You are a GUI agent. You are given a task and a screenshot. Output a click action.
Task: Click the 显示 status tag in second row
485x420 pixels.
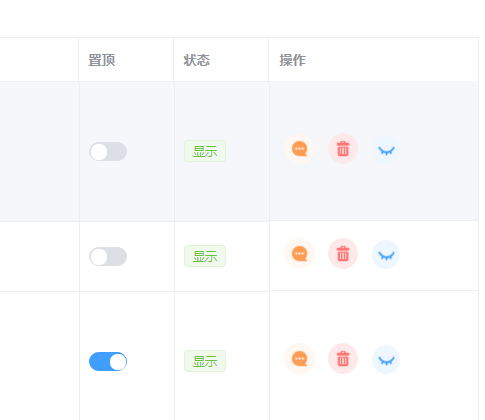tap(205, 256)
